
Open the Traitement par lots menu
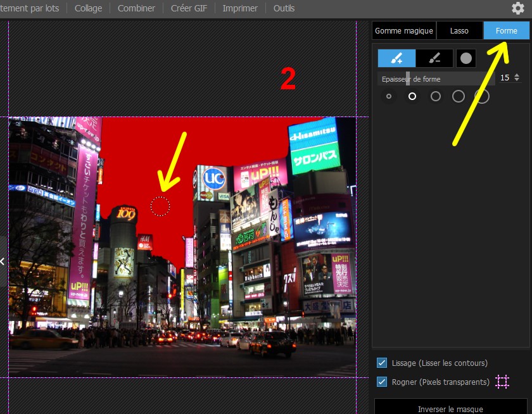click(x=30, y=8)
